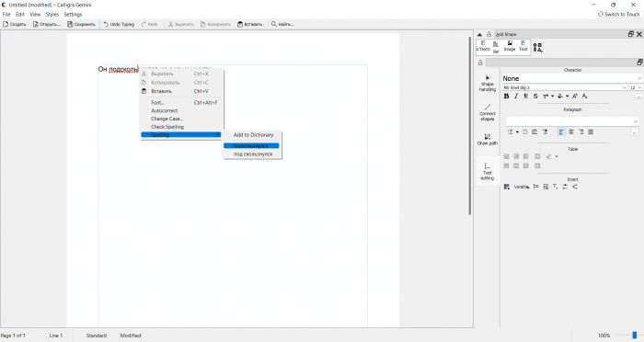Toggle Strikethrough formatting

pyautogui.click(x=535, y=96)
